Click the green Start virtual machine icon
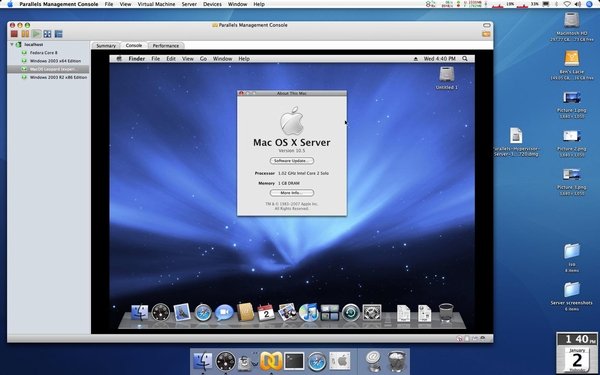 (36, 34)
